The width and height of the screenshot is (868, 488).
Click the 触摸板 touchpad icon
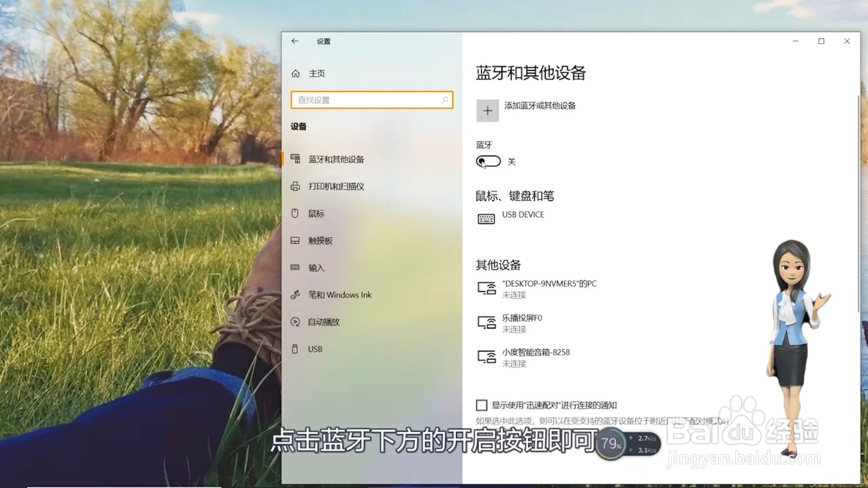295,240
